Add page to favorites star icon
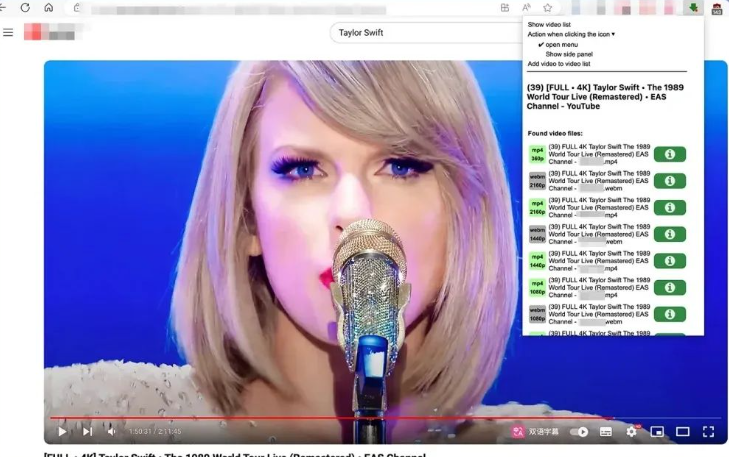This screenshot has height=457, width=729. coord(547,7)
